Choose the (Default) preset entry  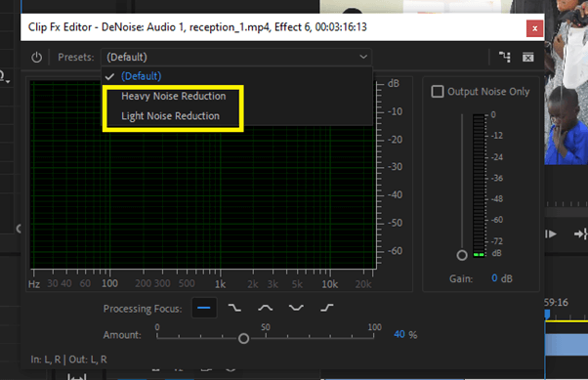pyautogui.click(x=141, y=76)
